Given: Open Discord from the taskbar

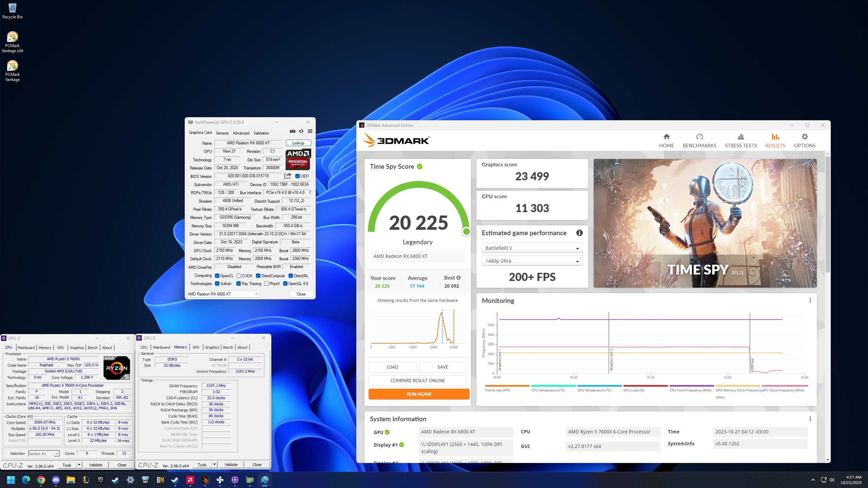Looking at the screenshot, I should (56, 480).
